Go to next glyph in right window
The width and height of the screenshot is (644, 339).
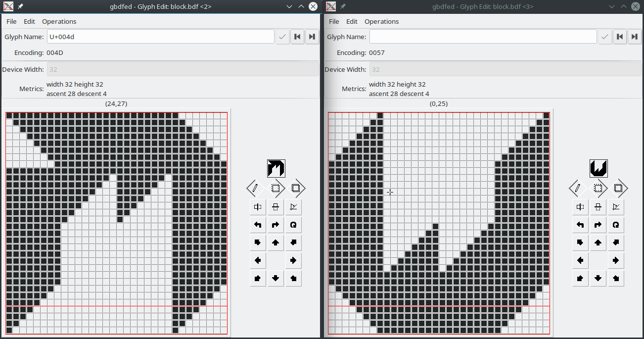[x=635, y=37]
